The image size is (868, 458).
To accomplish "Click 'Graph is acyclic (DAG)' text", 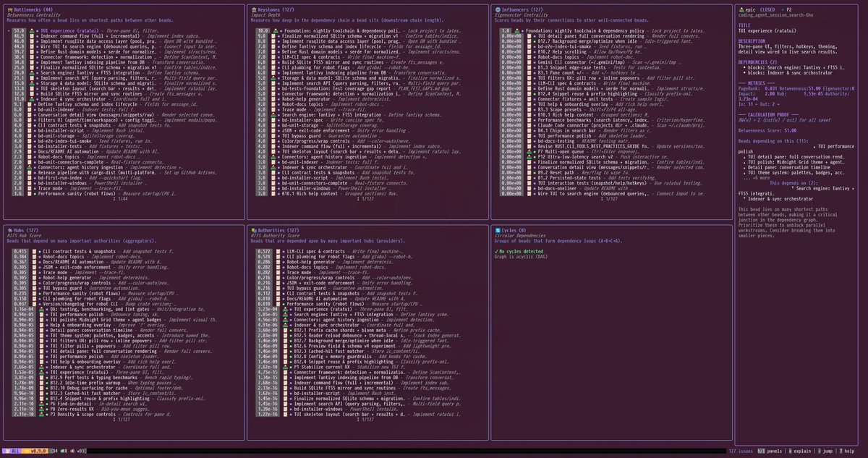I will pyautogui.click(x=521, y=257).
